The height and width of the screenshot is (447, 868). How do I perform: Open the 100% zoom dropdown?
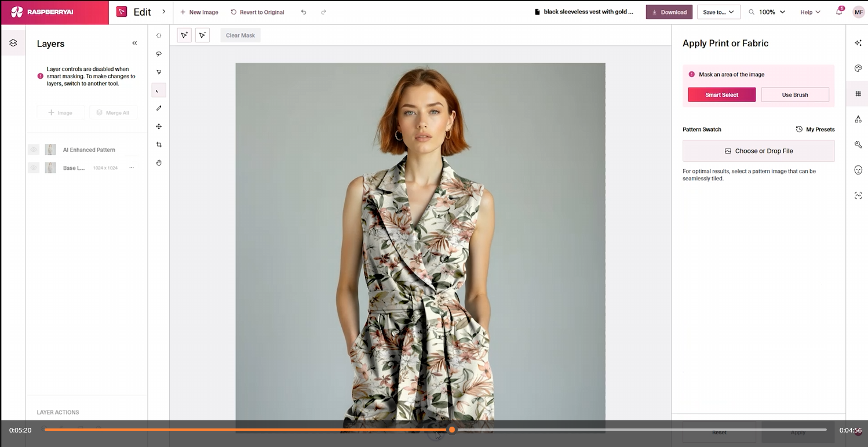click(x=771, y=12)
